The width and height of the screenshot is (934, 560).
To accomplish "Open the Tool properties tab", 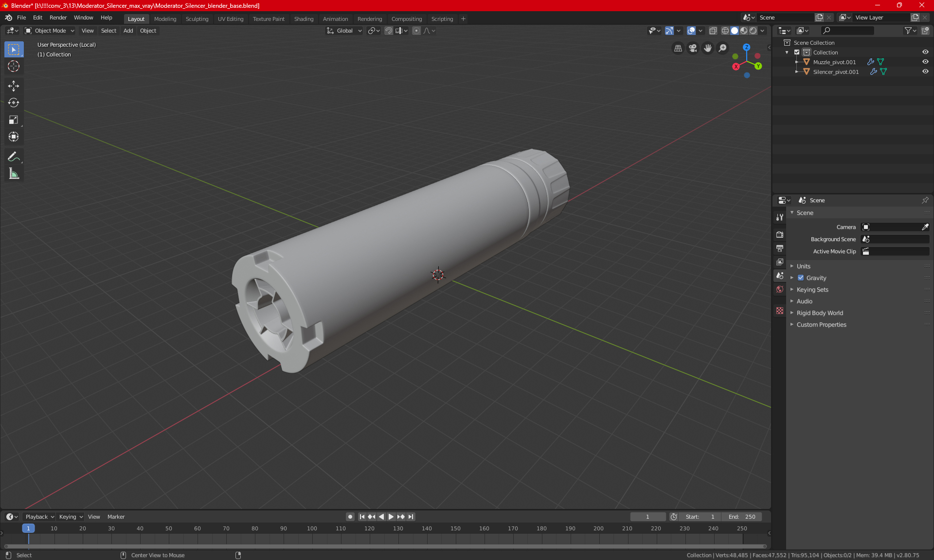I will (780, 217).
